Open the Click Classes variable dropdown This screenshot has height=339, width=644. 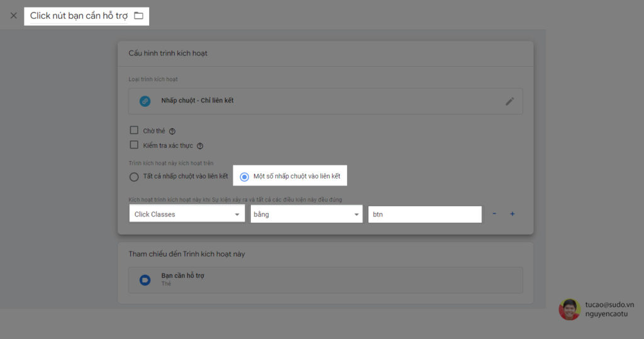tap(187, 214)
